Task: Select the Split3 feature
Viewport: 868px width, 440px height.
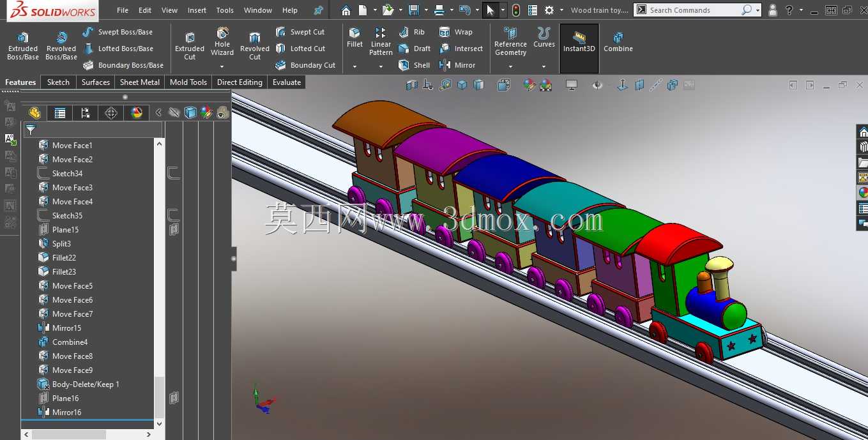Action: coord(55,243)
